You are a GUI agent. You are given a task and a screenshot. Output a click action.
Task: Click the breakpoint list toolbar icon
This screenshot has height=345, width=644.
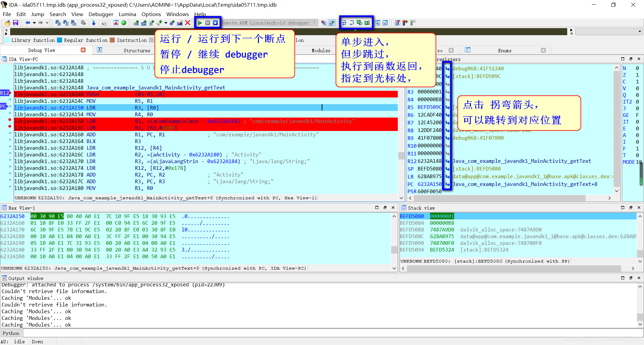click(x=397, y=23)
